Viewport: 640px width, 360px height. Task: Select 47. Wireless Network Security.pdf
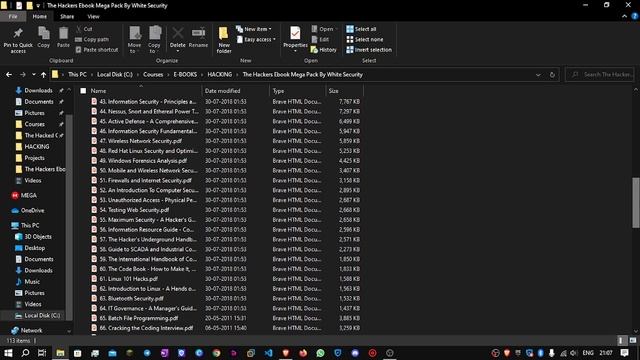(x=141, y=141)
